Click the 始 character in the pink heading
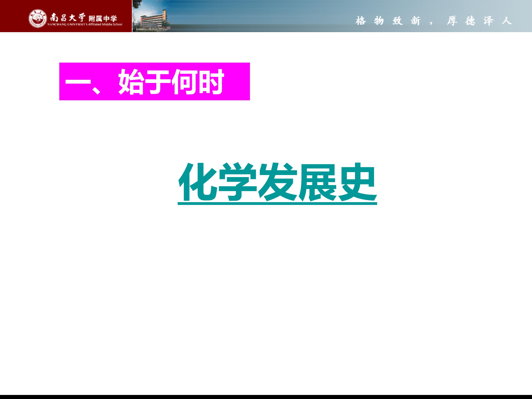The height and width of the screenshot is (399, 532). tap(131, 81)
